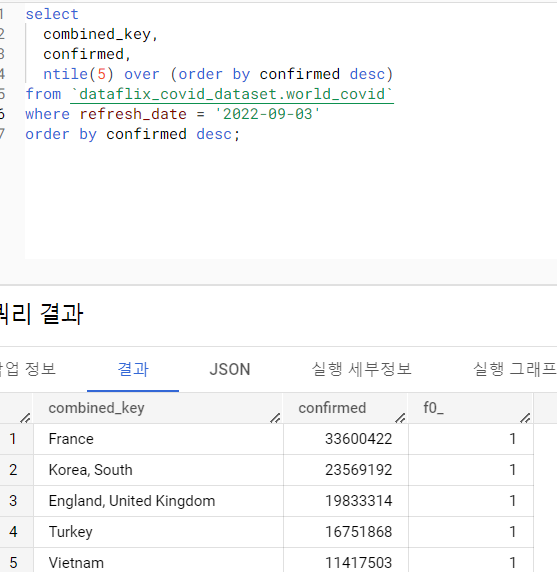Click f0_ column resize handle
Screen dimensions: 557x572
pyautogui.click(x=525, y=418)
